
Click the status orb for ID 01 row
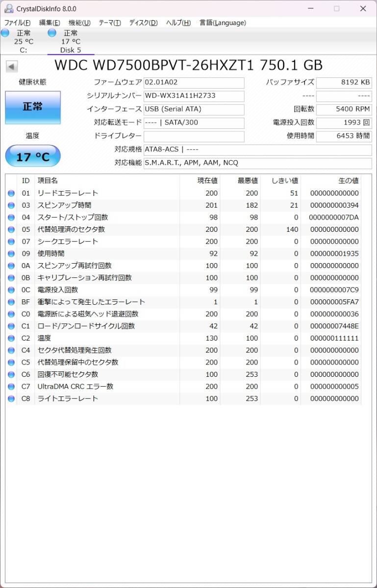tap(11, 194)
